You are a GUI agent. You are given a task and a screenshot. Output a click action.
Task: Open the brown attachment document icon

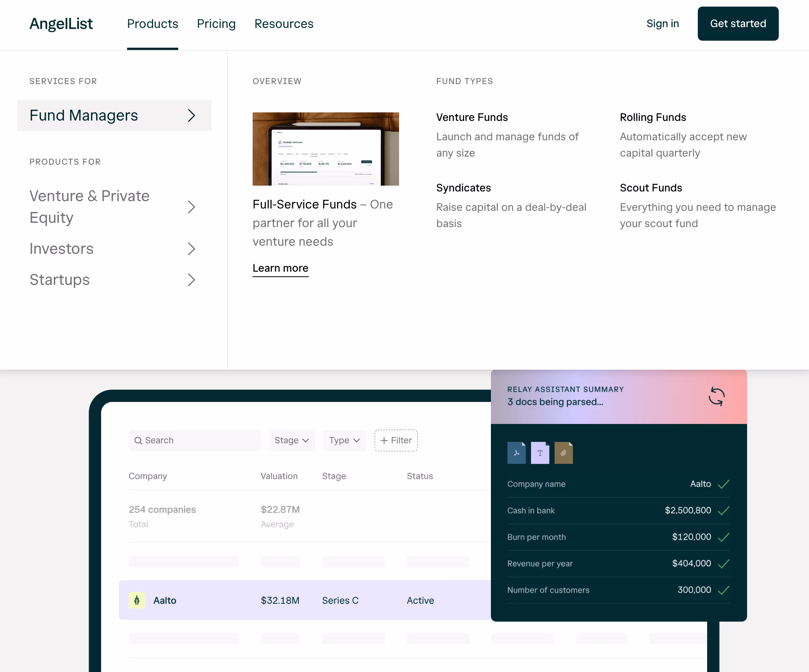point(564,453)
